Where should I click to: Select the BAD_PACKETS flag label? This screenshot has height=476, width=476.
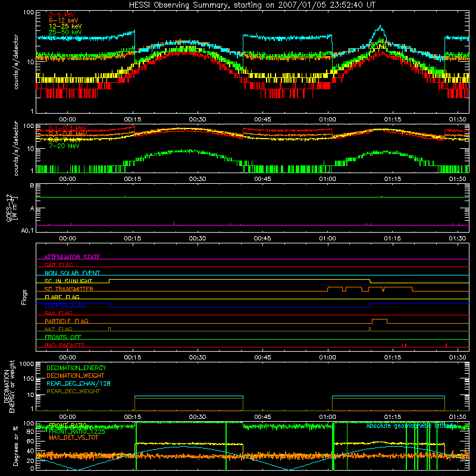65,345
